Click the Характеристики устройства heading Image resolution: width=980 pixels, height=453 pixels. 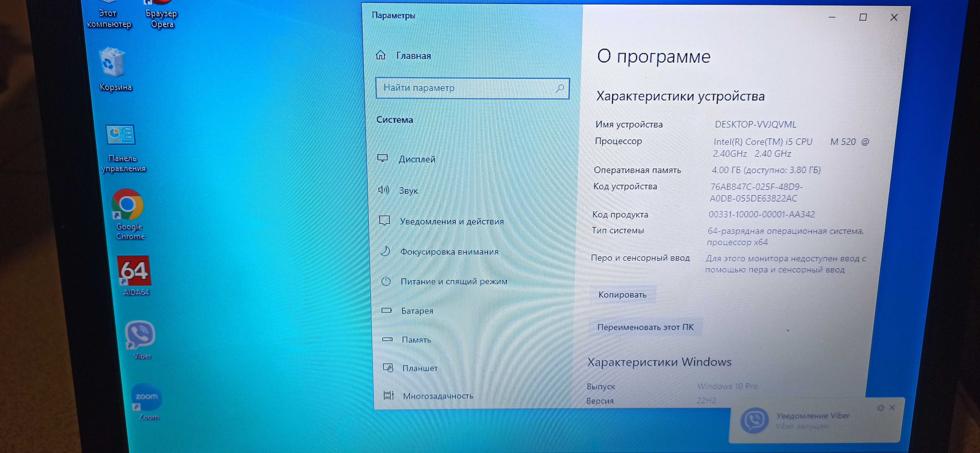(680, 96)
